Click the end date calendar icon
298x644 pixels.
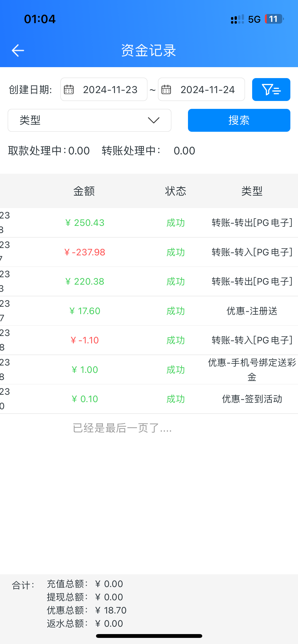166,90
